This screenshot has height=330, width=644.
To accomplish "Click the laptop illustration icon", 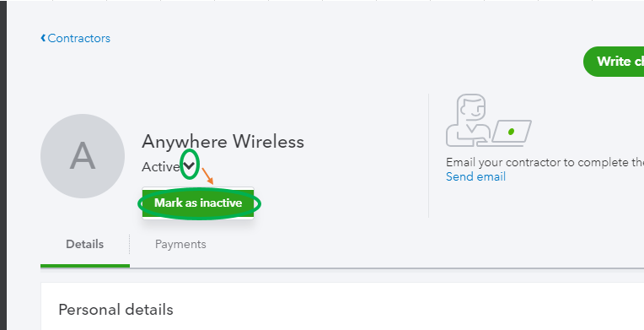I will (511, 133).
